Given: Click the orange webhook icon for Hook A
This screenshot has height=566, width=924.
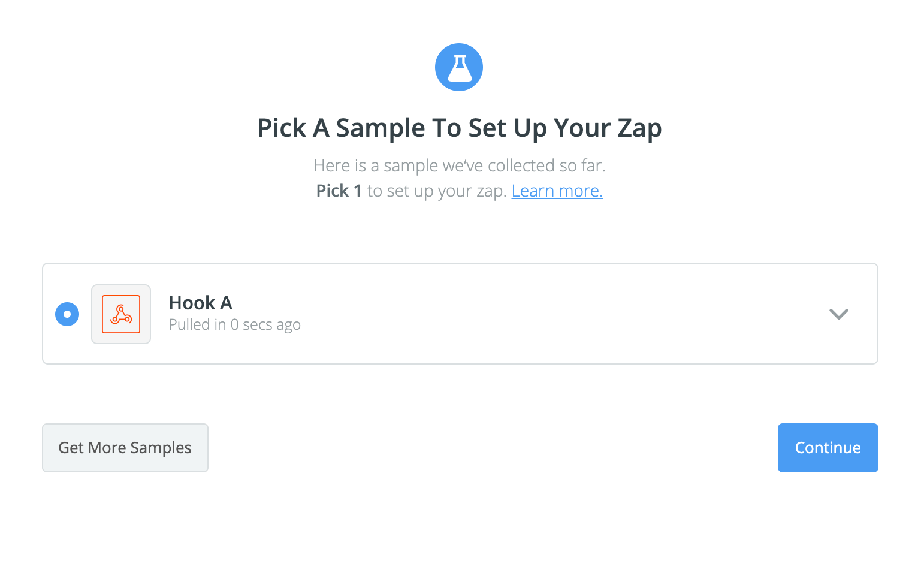Looking at the screenshot, I should tap(121, 314).
